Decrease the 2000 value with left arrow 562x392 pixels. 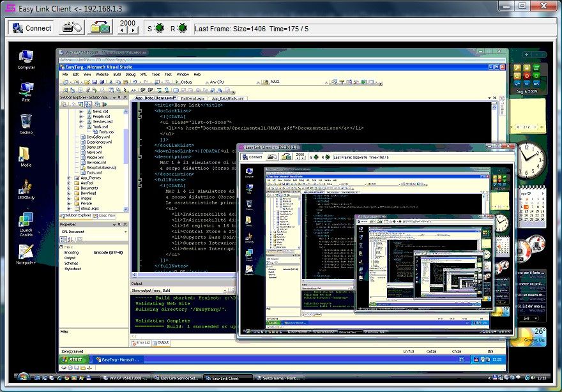pyautogui.click(x=123, y=31)
